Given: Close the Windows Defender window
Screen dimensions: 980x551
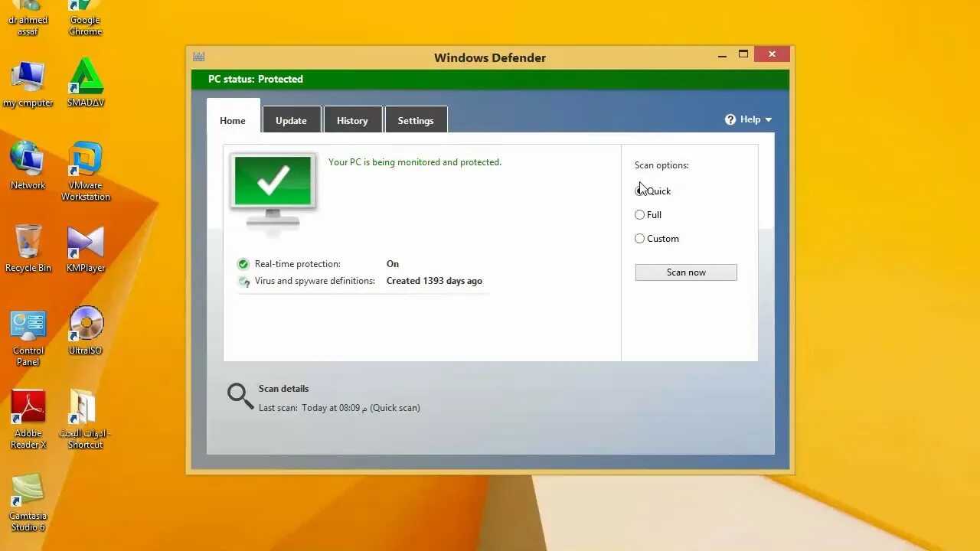Looking at the screenshot, I should click(772, 54).
